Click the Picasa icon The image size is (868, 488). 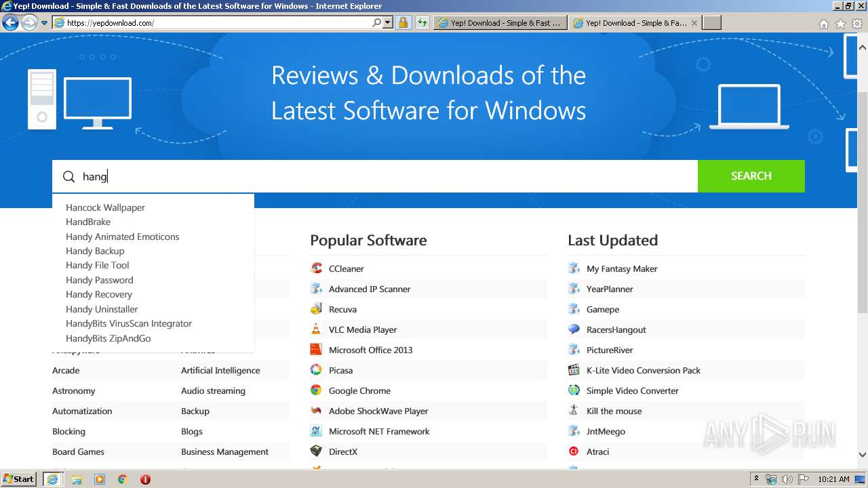click(x=316, y=370)
